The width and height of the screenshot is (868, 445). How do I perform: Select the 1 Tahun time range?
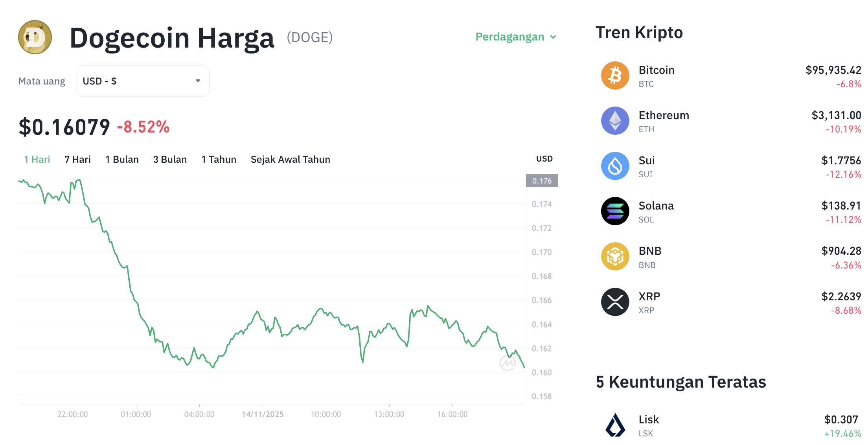coord(219,159)
